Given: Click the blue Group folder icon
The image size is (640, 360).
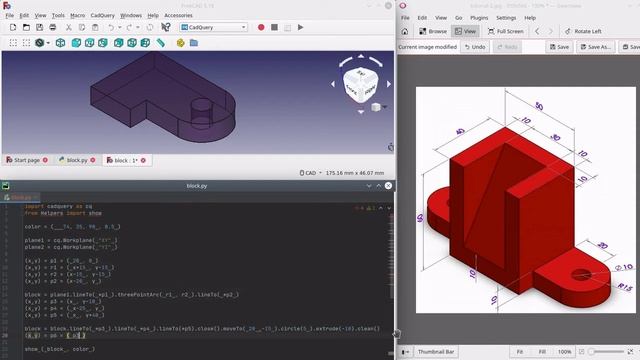Looking at the screenshot, I should 194,43.
